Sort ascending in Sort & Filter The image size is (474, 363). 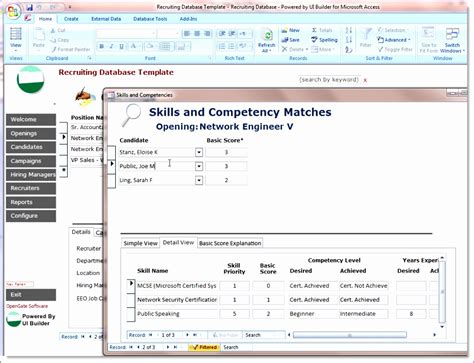pyautogui.click(x=349, y=30)
